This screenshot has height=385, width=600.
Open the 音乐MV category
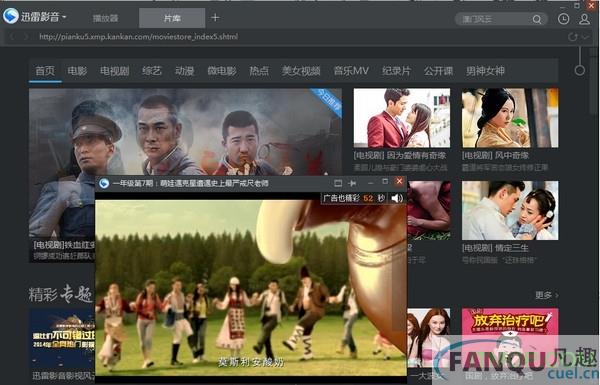351,71
